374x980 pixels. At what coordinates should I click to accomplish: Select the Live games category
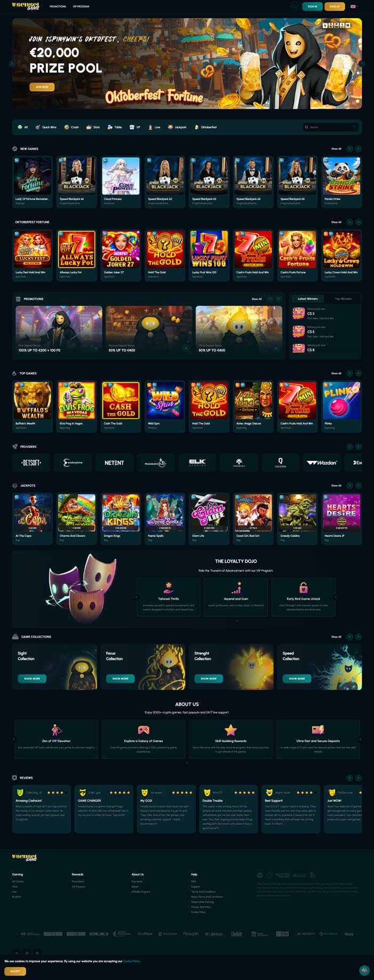[x=154, y=127]
